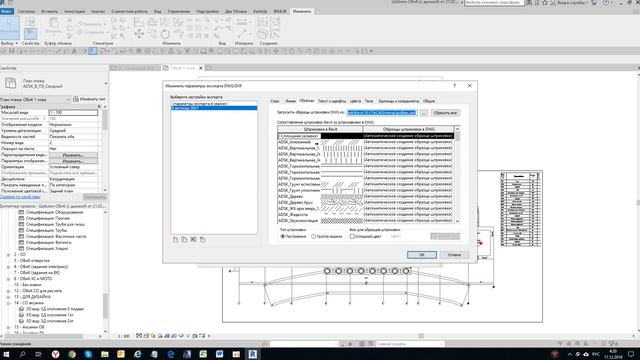640x360 pixels.
Task: Click the Save icon in quick access toolbar
Action: point(11,51)
